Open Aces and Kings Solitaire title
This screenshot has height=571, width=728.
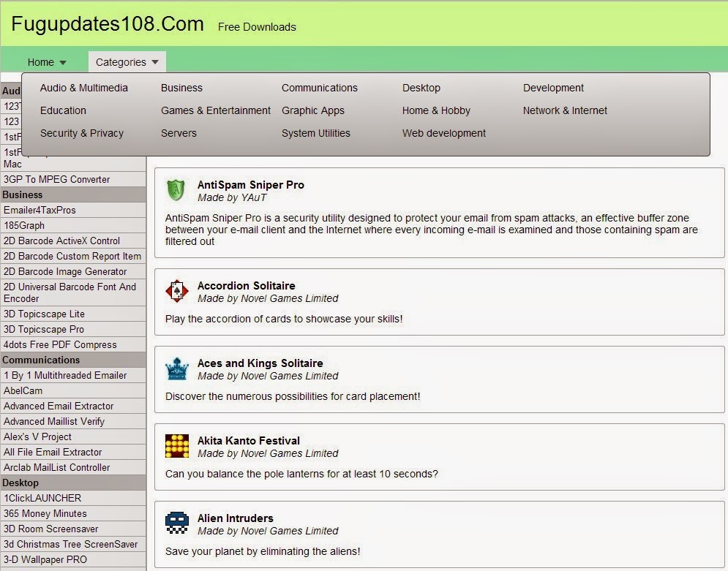(260, 363)
